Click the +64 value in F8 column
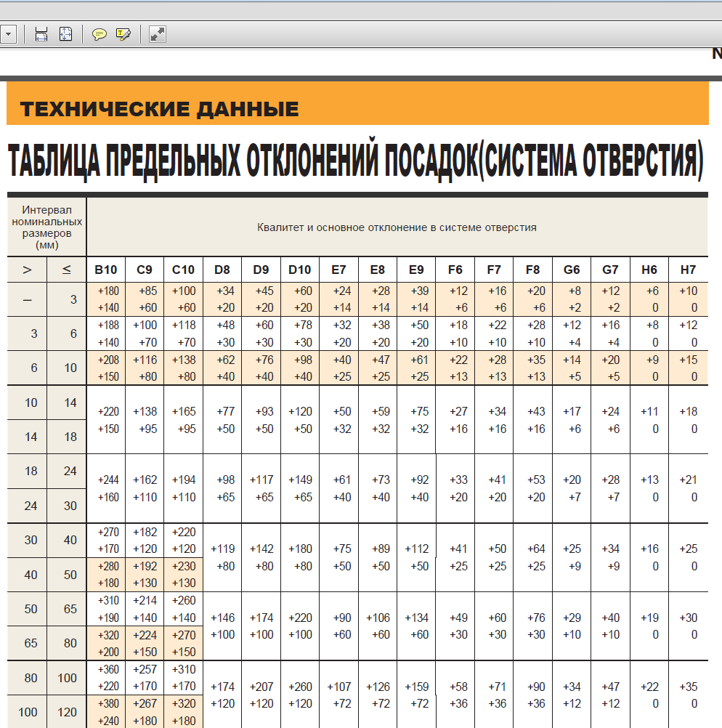The width and height of the screenshot is (722, 728). [536, 549]
